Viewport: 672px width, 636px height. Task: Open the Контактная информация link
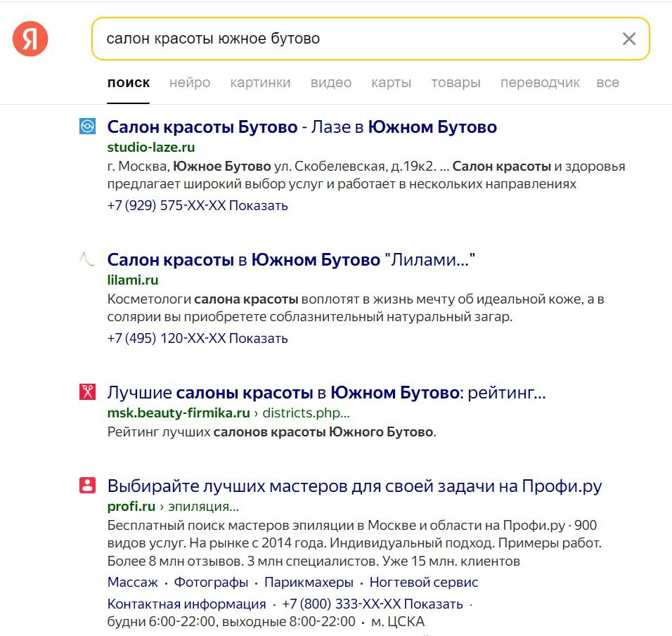186,604
